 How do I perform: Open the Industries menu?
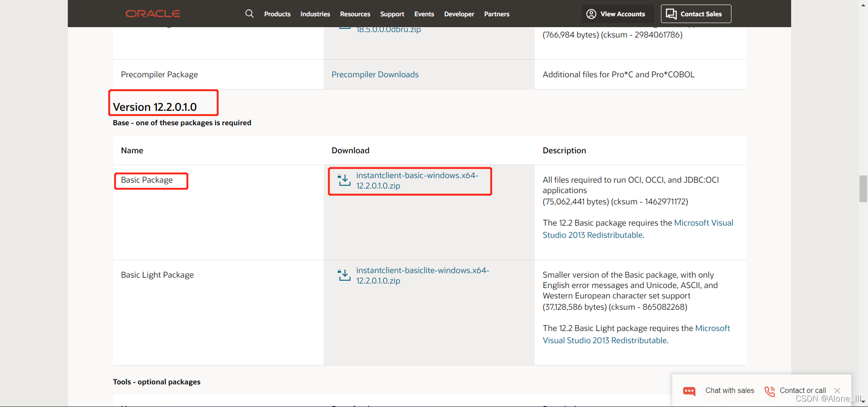click(x=315, y=14)
